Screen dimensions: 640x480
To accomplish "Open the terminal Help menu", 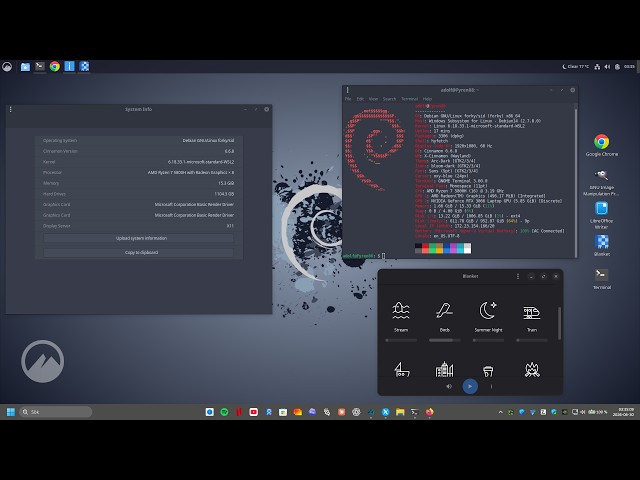I will click(427, 99).
